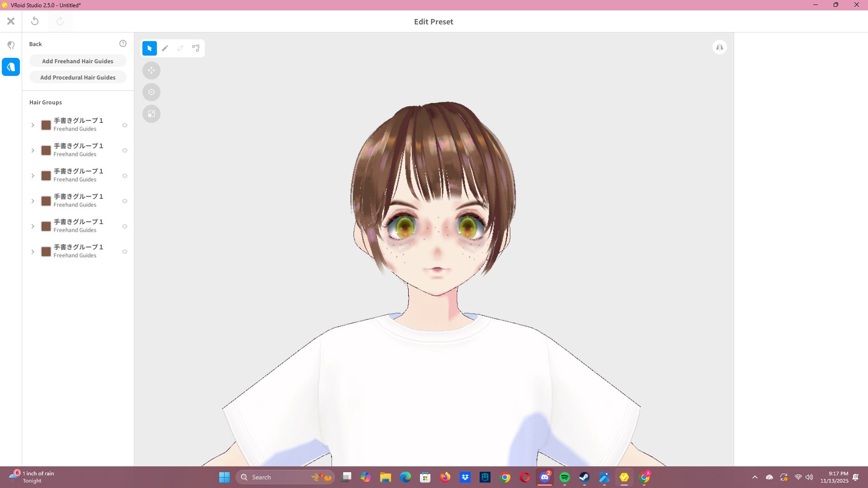Click Add Freehand Hair Guides button
The width and height of the screenshot is (868, 488).
(78, 61)
